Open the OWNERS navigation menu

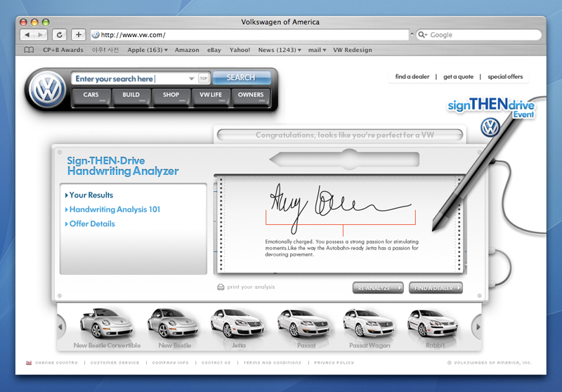click(251, 96)
